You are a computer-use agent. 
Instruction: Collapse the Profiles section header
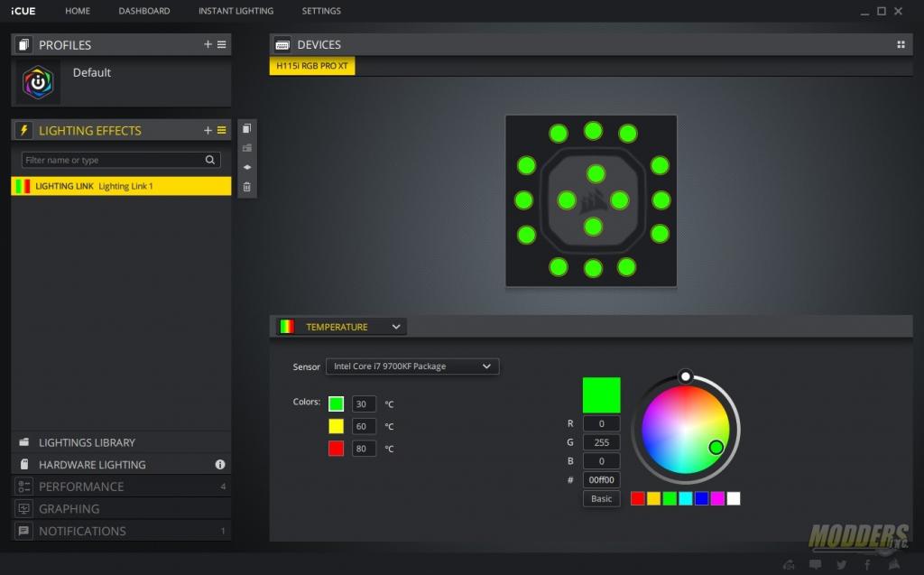[x=122, y=45]
